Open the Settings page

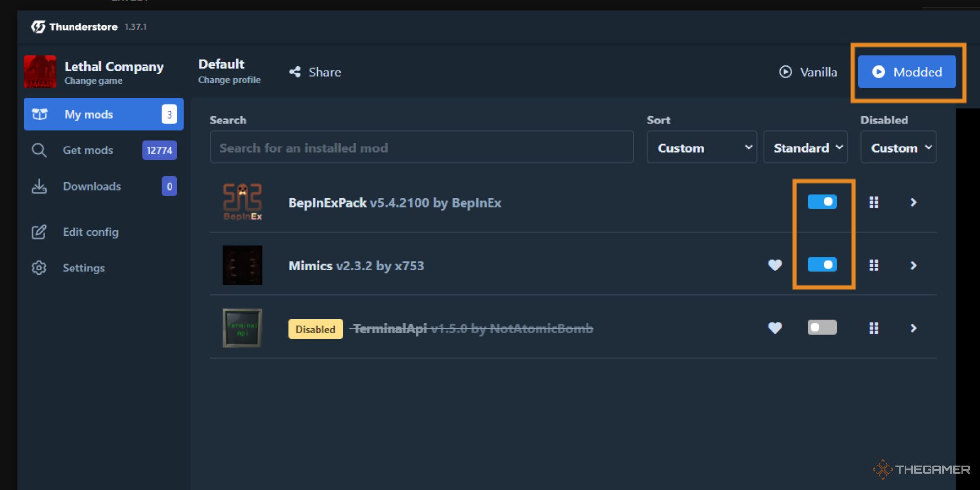click(103, 268)
